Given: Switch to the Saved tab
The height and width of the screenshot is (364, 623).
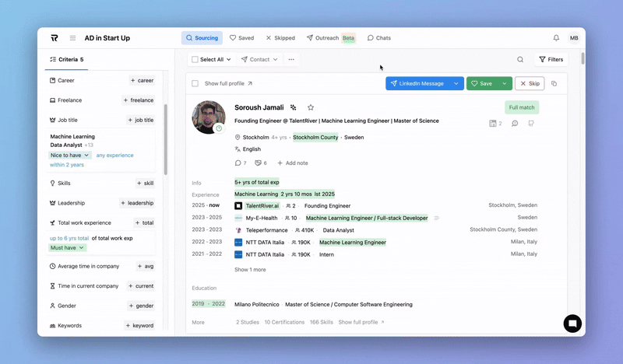Looking at the screenshot, I should click(241, 38).
